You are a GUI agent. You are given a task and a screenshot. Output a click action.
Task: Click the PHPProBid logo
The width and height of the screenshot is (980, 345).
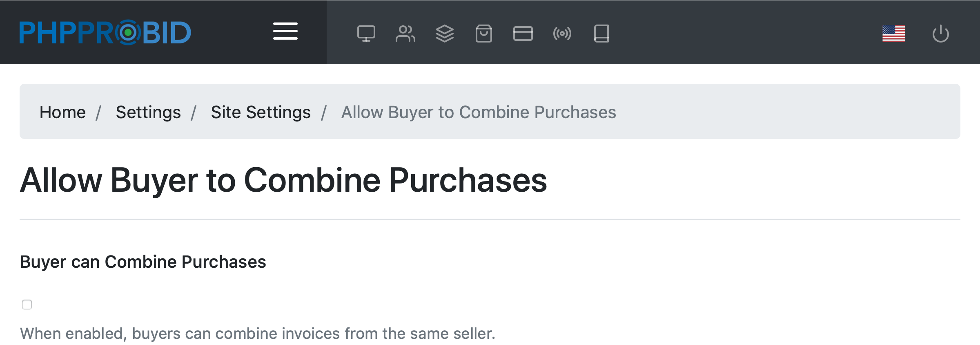point(105,32)
